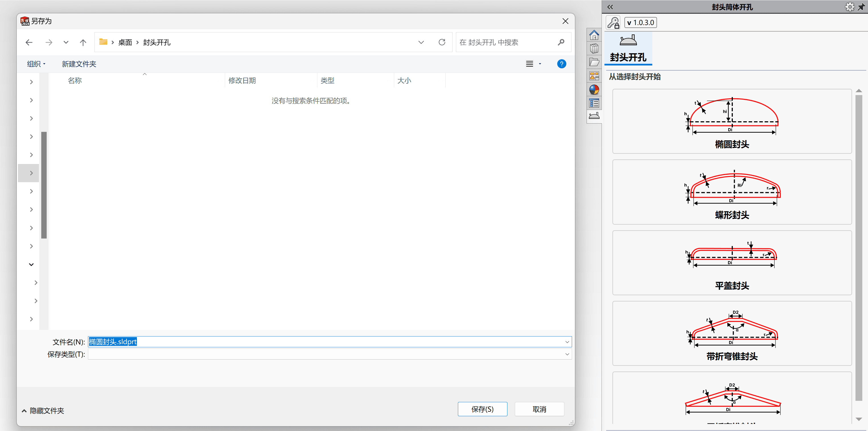Toggle the pin on the task pane
The width and height of the screenshot is (868, 431).
(x=861, y=7)
